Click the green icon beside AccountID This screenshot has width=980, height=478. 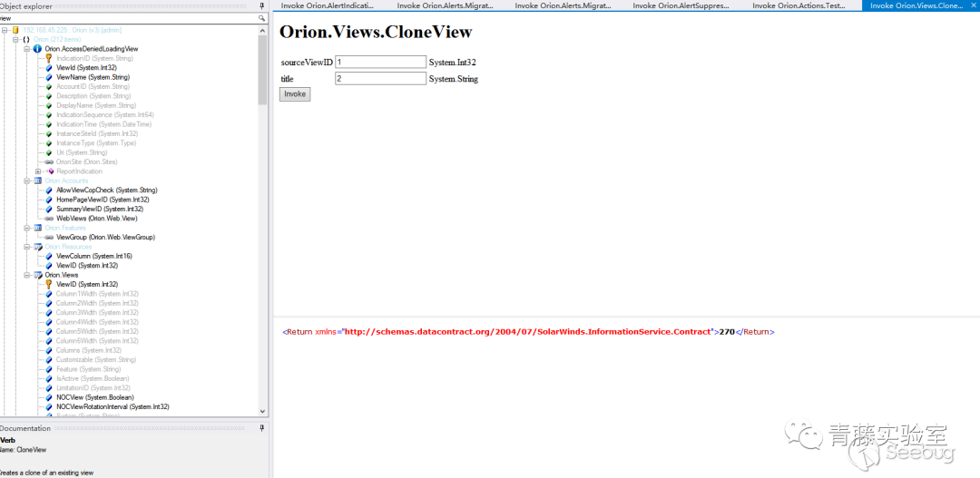(49, 86)
